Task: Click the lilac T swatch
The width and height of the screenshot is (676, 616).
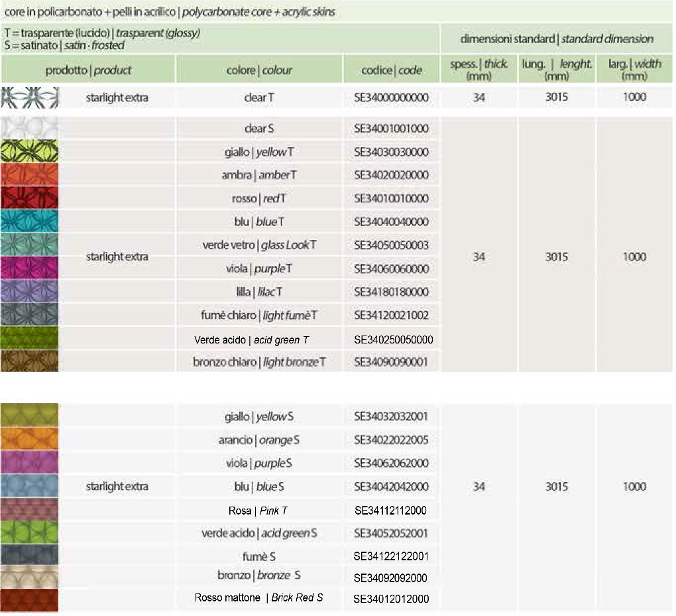Action: click(x=29, y=291)
